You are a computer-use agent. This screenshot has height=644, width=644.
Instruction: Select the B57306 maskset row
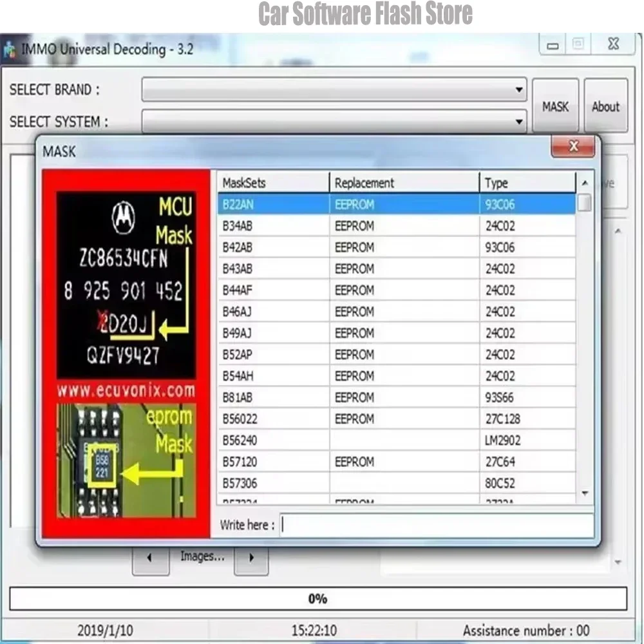(396, 482)
